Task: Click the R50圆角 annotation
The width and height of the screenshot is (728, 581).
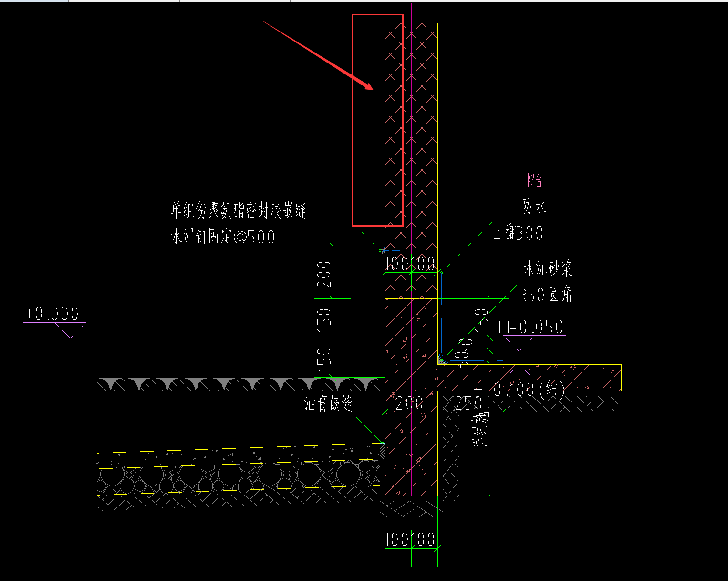Action: (x=544, y=295)
